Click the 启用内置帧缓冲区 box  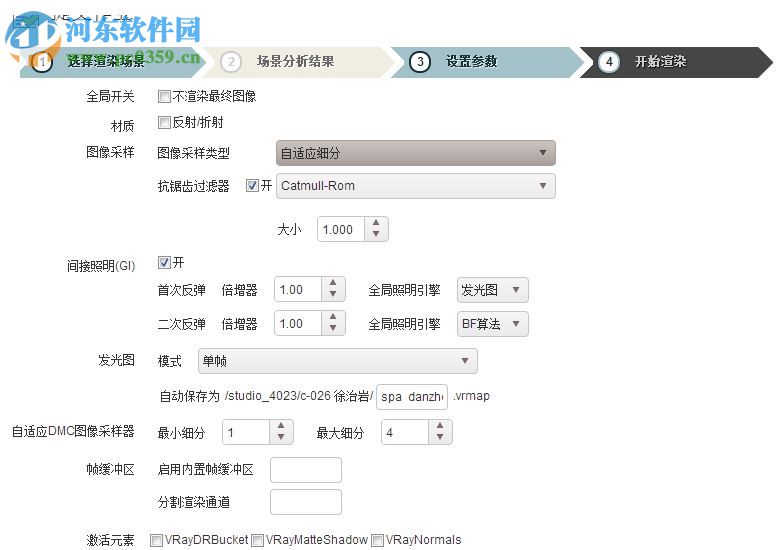pyautogui.click(x=306, y=470)
